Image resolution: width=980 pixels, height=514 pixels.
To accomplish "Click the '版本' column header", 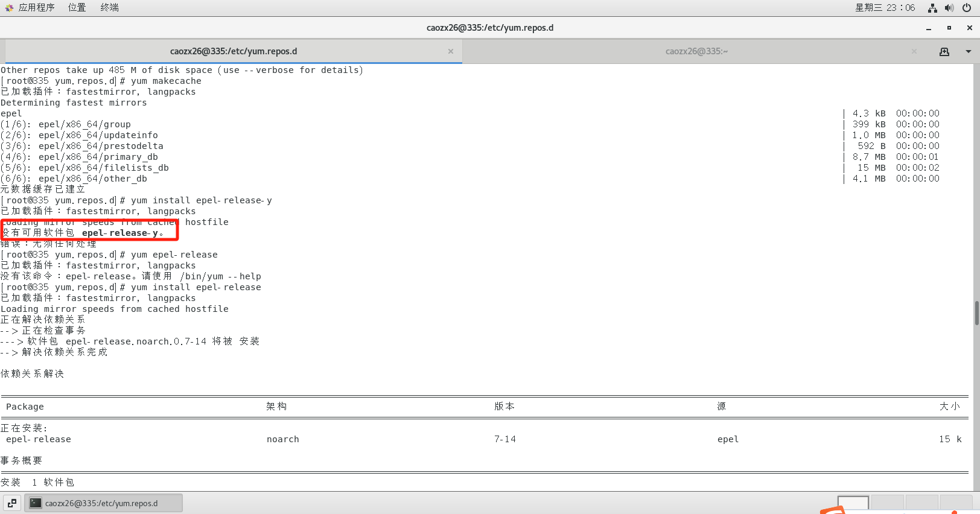I will tap(504, 407).
